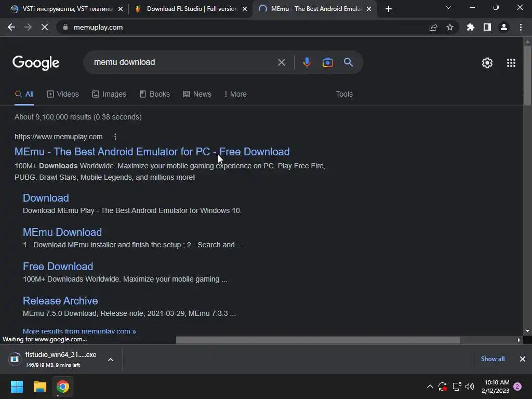
Task: Click the horizontal page scrollbar
Action: [318, 340]
